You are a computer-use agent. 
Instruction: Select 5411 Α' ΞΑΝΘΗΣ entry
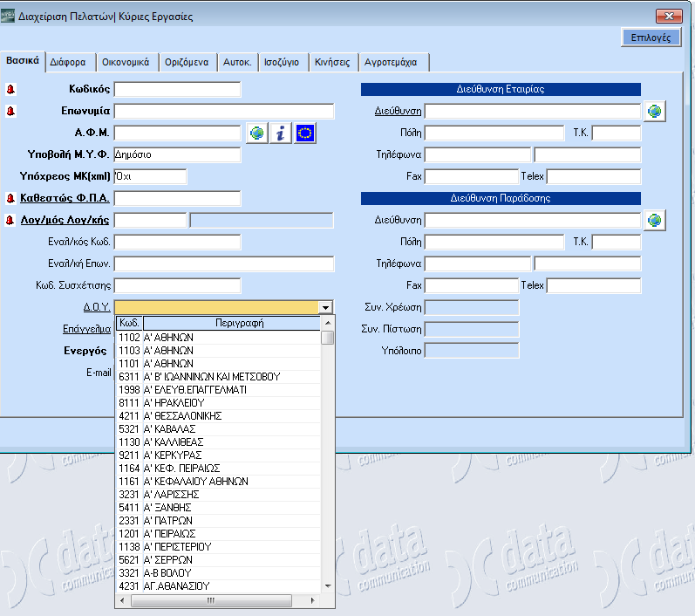coord(218,507)
